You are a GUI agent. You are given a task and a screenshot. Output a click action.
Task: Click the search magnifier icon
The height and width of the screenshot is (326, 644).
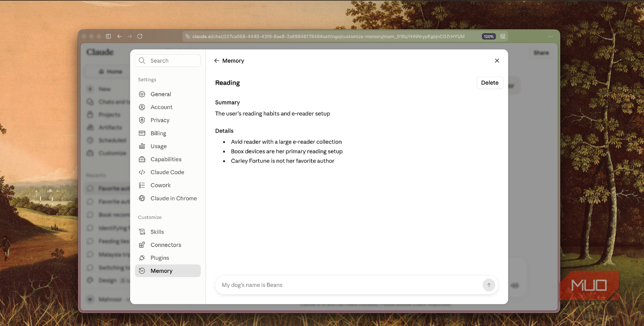coord(142,61)
